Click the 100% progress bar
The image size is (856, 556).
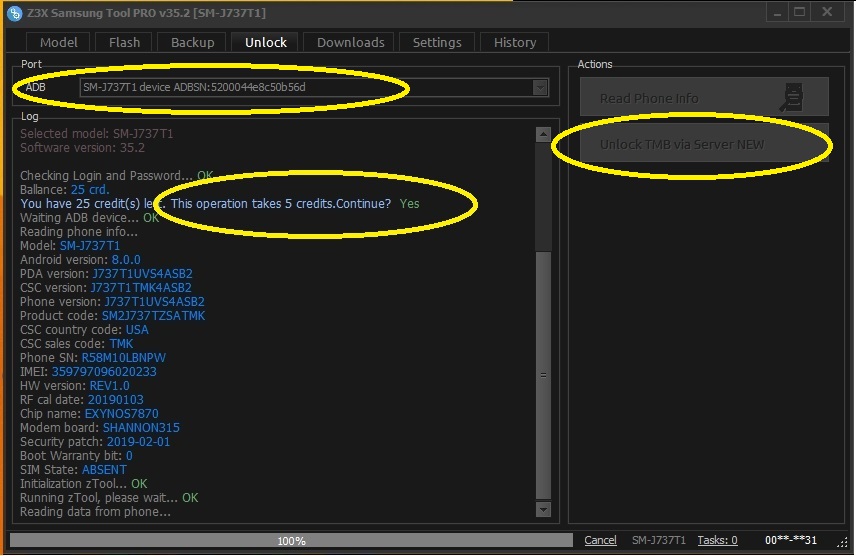tap(291, 541)
